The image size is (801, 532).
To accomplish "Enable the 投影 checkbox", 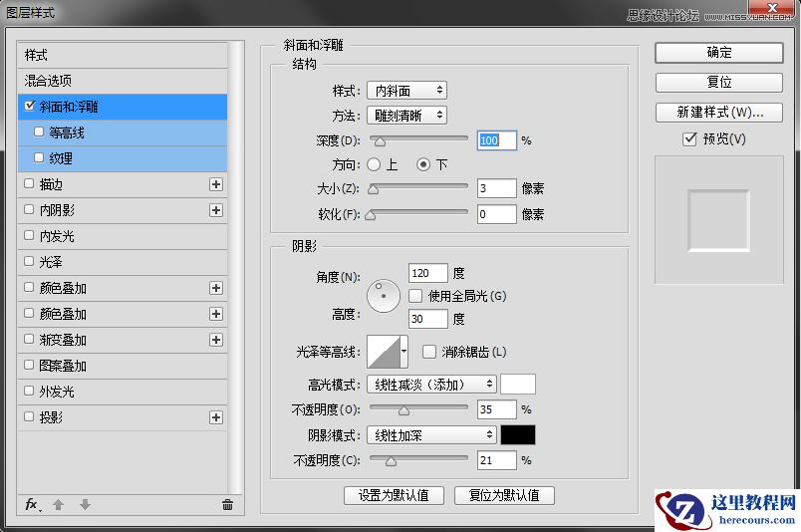I will coord(29,416).
